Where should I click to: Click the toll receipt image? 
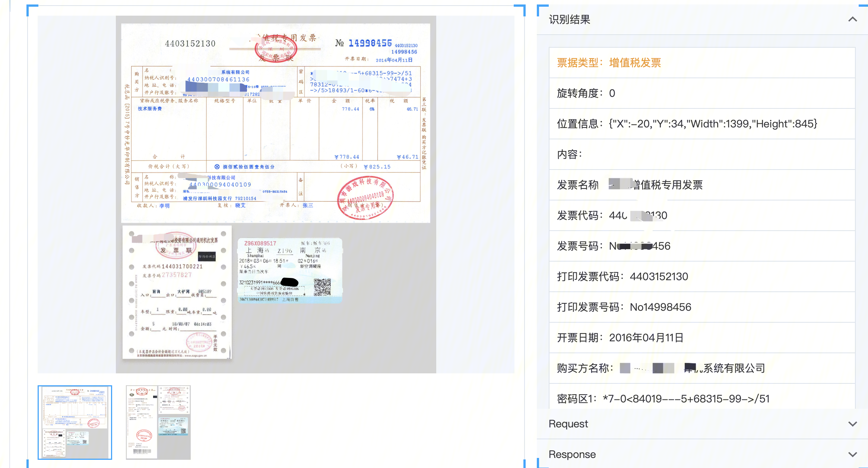point(177,292)
